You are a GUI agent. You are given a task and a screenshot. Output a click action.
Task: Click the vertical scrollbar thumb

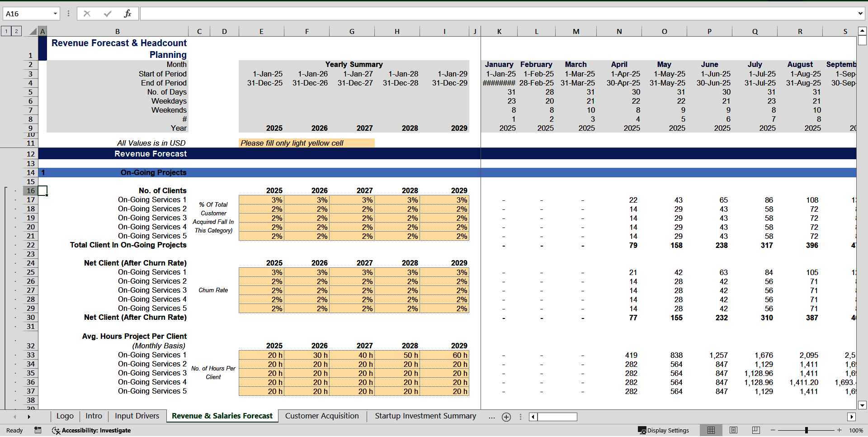pyautogui.click(x=862, y=40)
